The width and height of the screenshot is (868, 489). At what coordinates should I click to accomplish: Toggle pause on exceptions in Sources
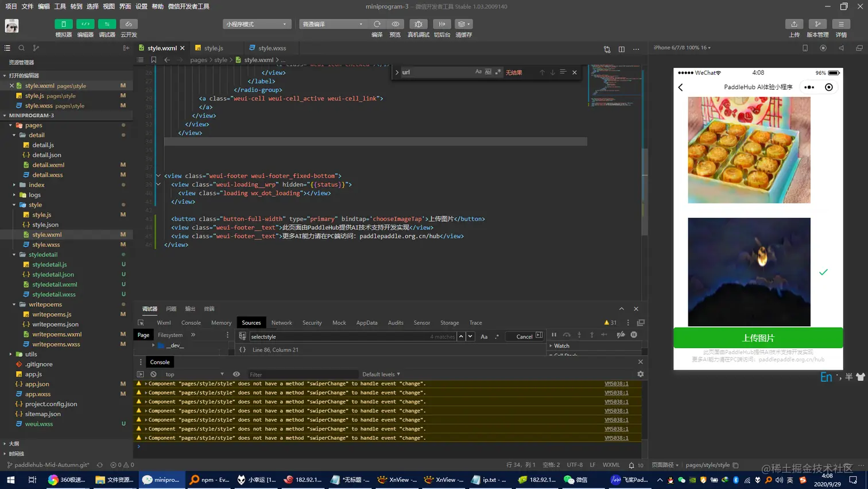tap(634, 334)
